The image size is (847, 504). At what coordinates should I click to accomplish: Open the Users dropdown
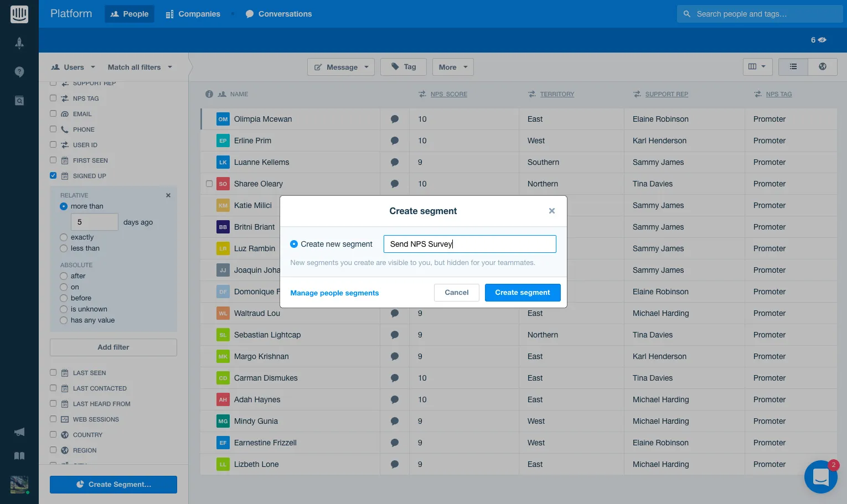pos(73,67)
